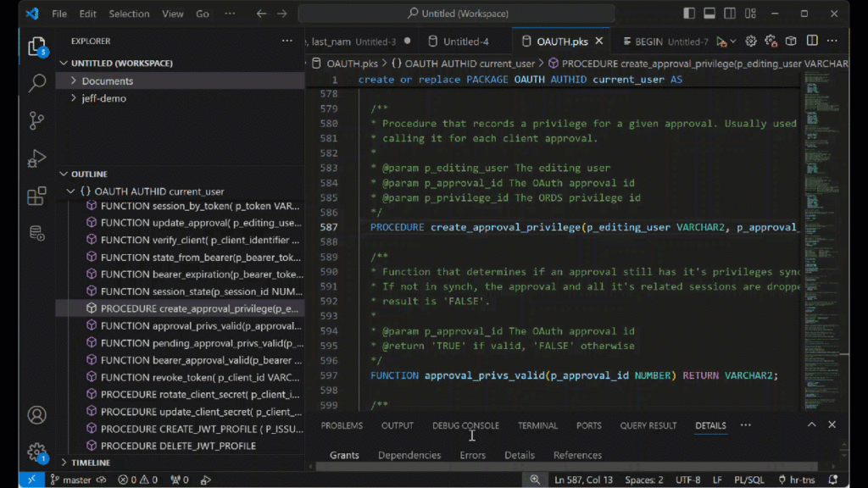868x488 pixels.
Task: Click the master branch indicator
Action: click(72, 479)
